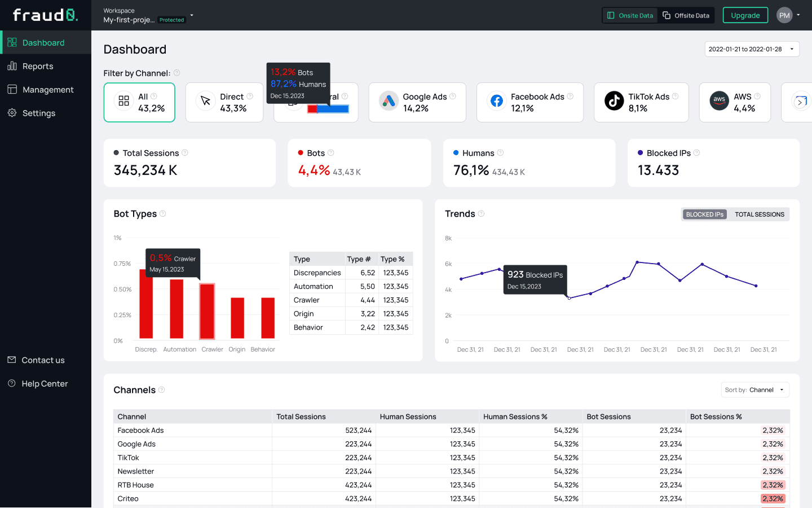Open Reports from the sidebar icon
Viewport: 812px width, 508px height.
[x=11, y=66]
